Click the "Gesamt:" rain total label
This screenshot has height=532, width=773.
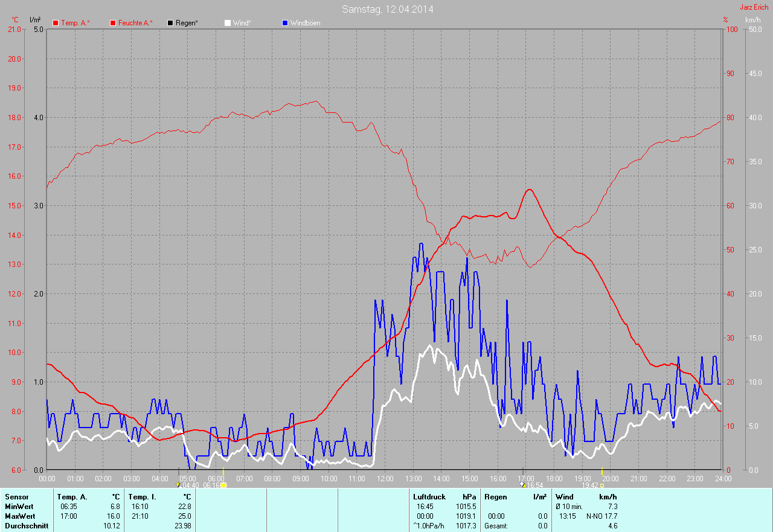point(496,525)
